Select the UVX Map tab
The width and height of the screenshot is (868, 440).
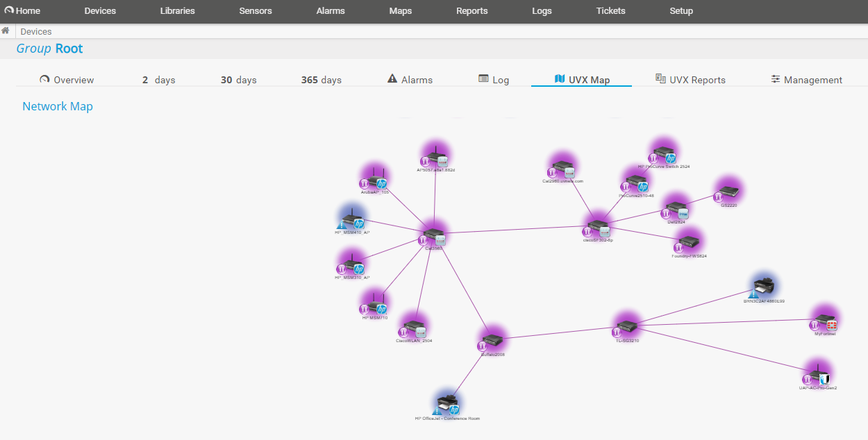(x=582, y=80)
